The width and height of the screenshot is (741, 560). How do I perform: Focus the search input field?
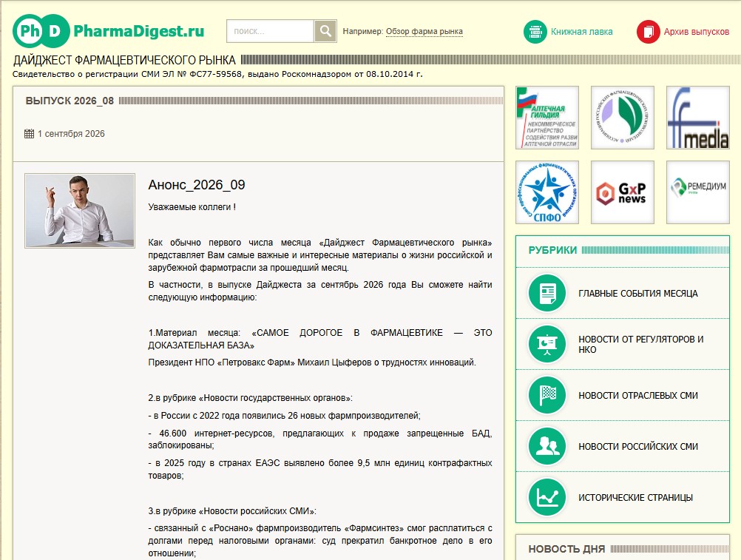(x=271, y=31)
